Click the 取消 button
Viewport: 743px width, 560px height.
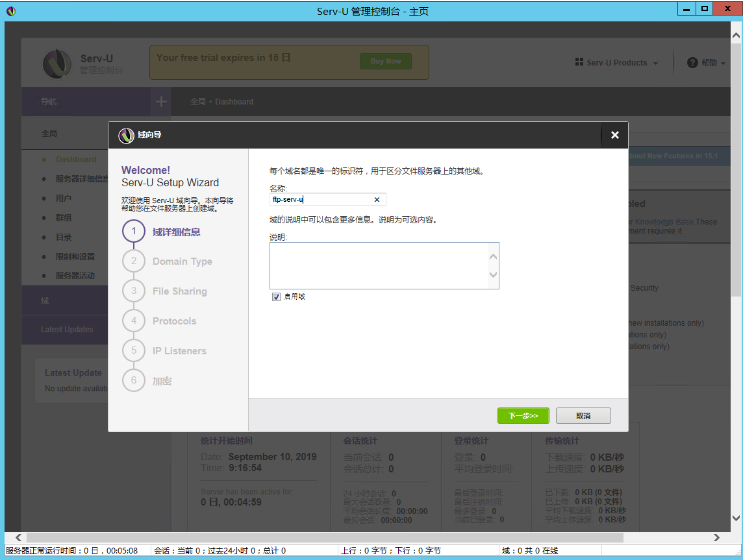[583, 416]
